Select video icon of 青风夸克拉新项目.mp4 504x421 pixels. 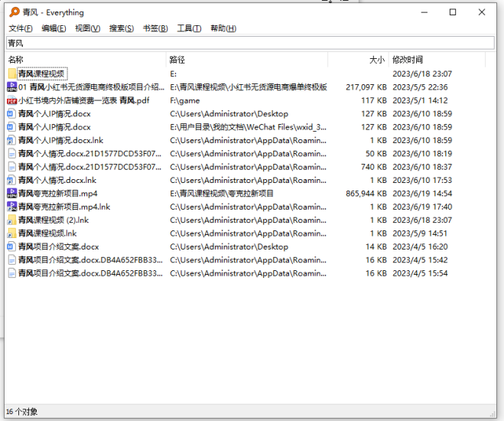[11, 194]
